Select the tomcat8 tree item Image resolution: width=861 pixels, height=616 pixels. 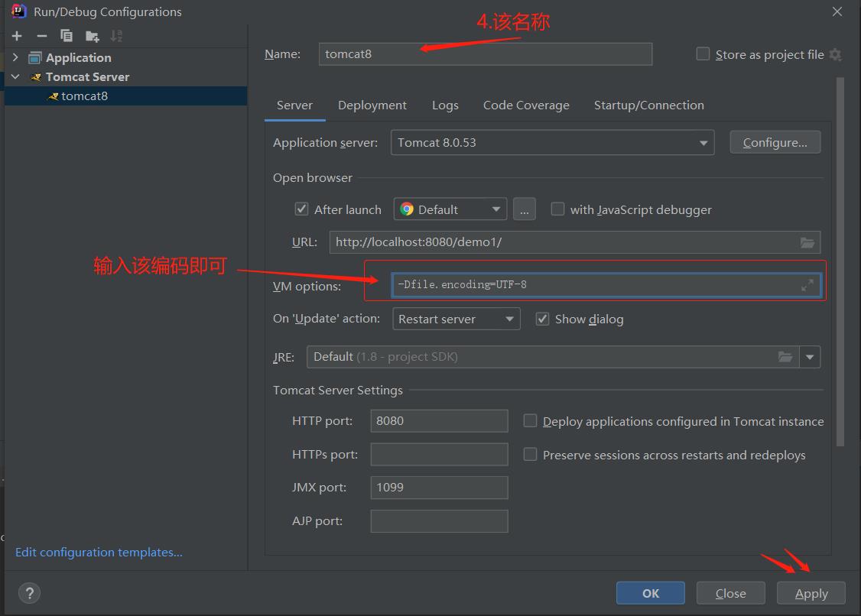click(125, 96)
